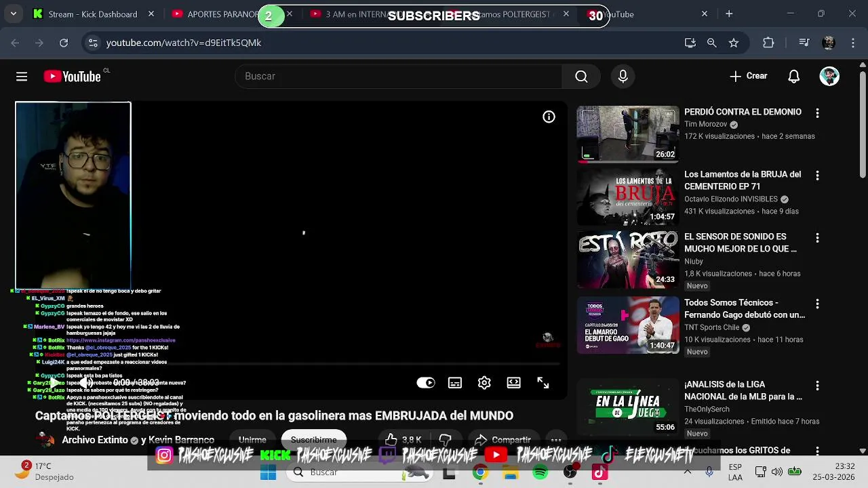Open Chrome profile avatar

[829, 43]
